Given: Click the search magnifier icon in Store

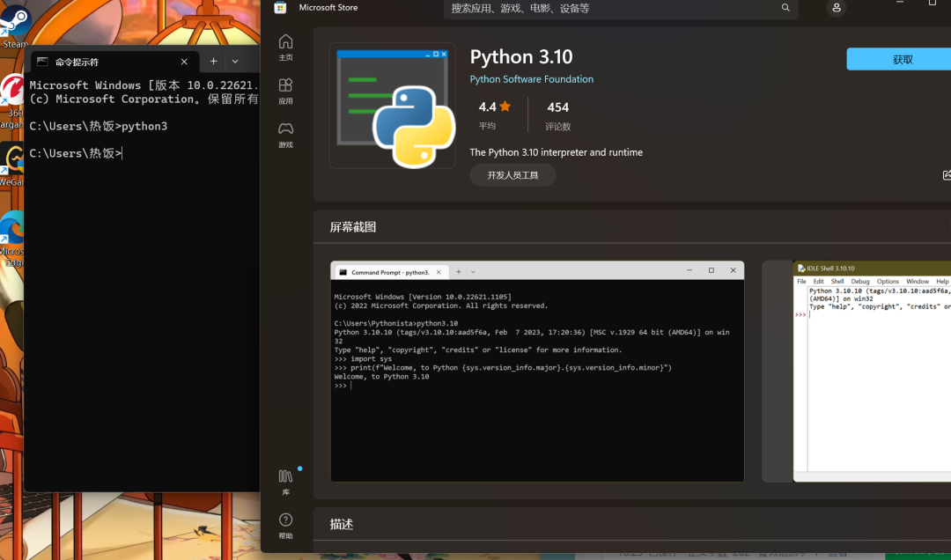Looking at the screenshot, I should tap(785, 8).
